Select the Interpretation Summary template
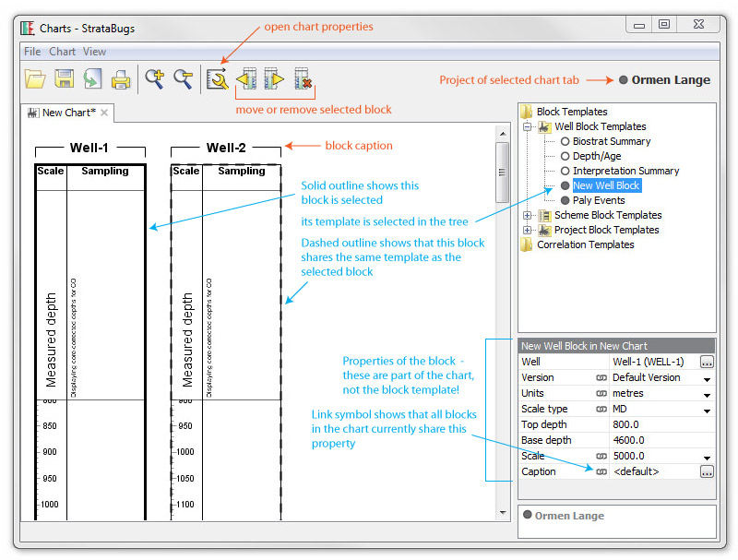Viewport: 738px width, 560px height. pos(626,171)
